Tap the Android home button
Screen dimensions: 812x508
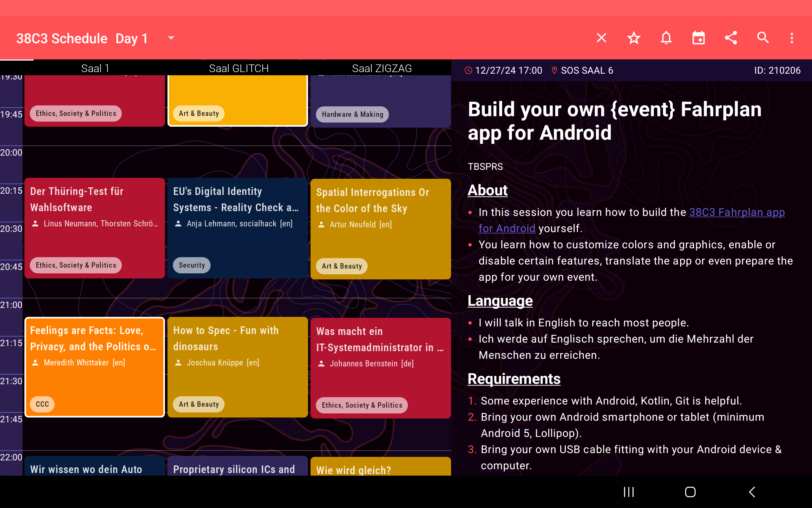(x=690, y=492)
